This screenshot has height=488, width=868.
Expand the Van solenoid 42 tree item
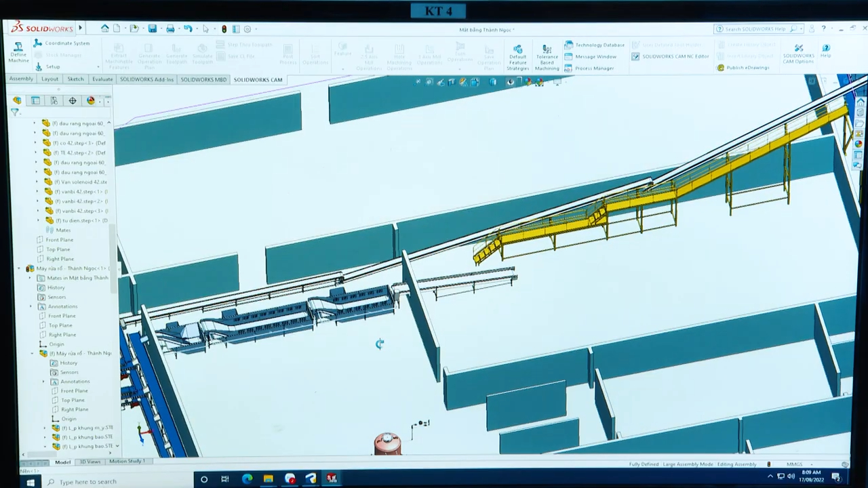point(37,182)
